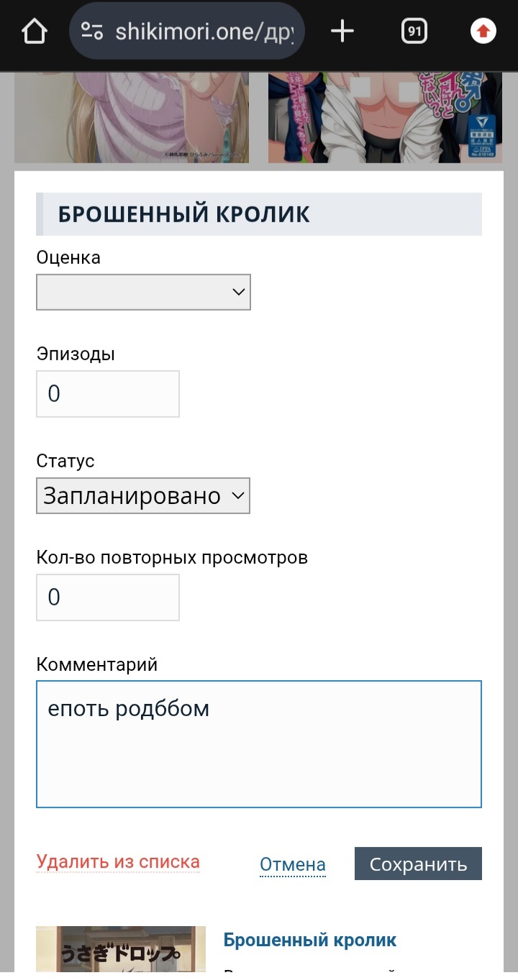Focus the Эпизоды number field
This screenshot has width=518, height=980.
(108, 394)
